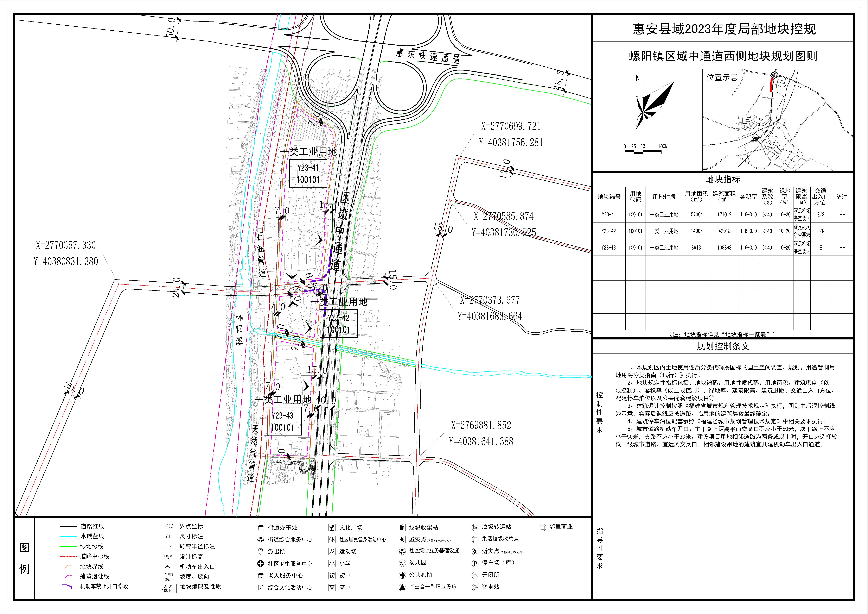The image size is (868, 614).
Task: Click the E/N entrance direction cell
Action: click(x=821, y=231)
